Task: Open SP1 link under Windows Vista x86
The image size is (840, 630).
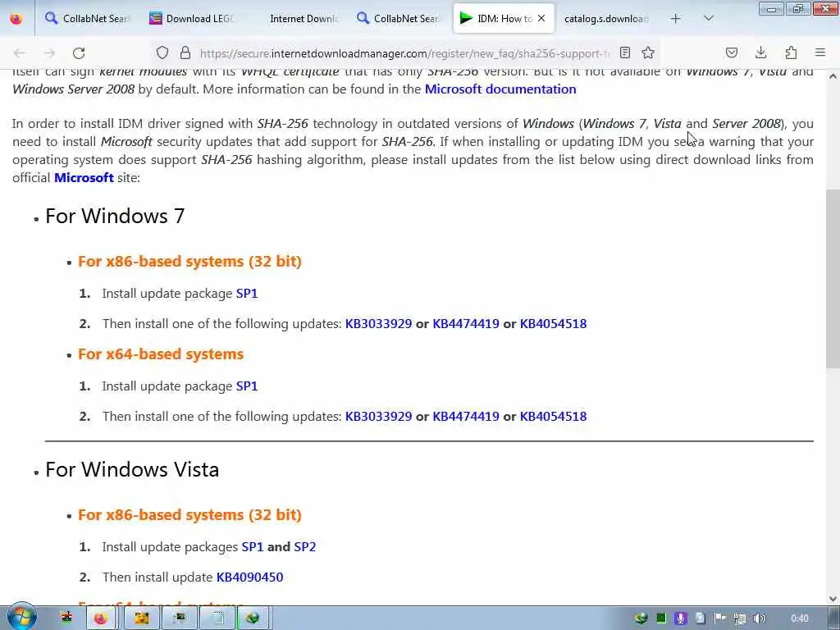Action: pos(253,547)
